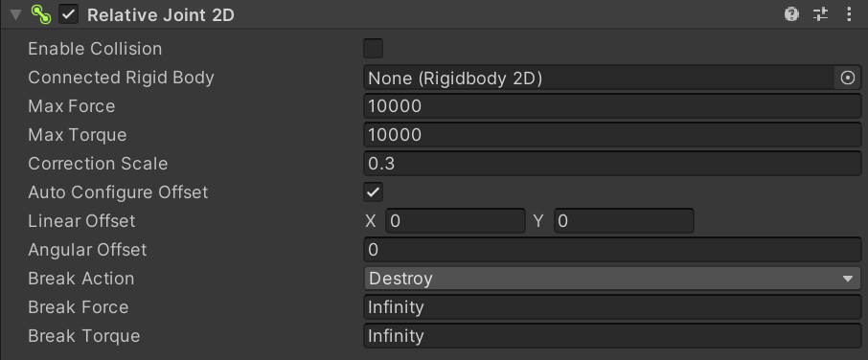Open the Rigidbody 2D object picker circle

848,78
